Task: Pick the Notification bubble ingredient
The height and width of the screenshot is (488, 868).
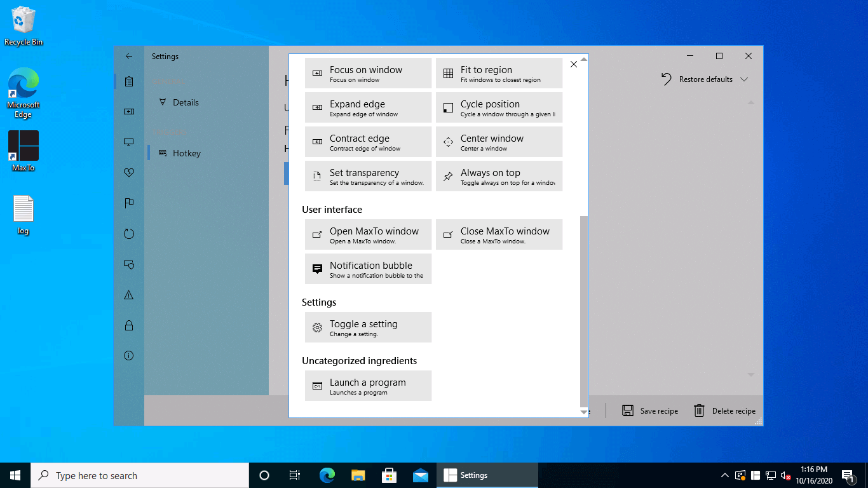Action: coord(368,269)
